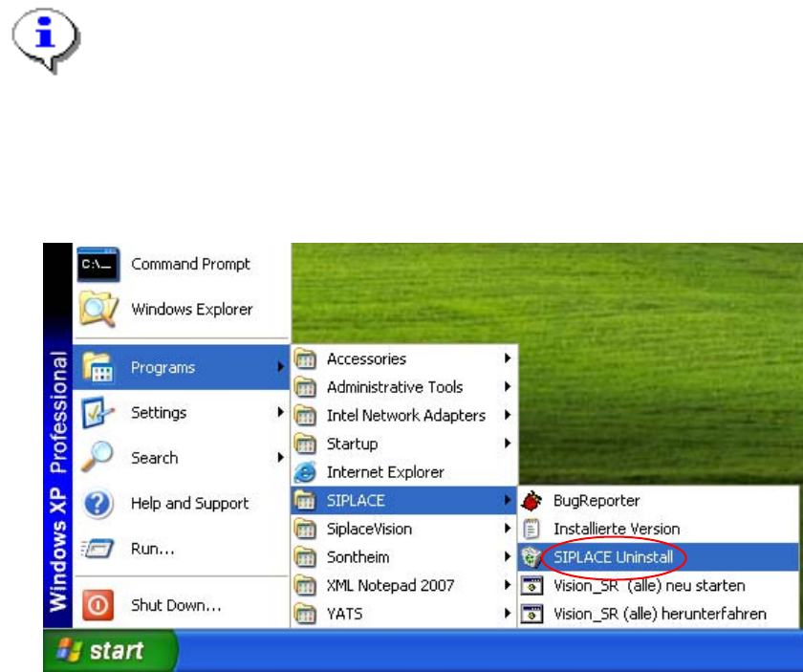Click the XML Notepad 2007 folder icon
Viewport: 803px width, 672px height.
[305, 585]
